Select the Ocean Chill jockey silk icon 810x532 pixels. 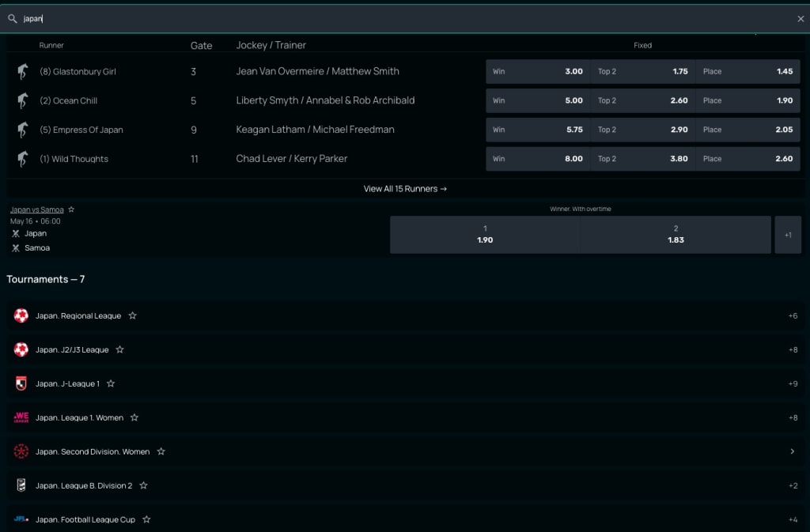click(x=22, y=100)
